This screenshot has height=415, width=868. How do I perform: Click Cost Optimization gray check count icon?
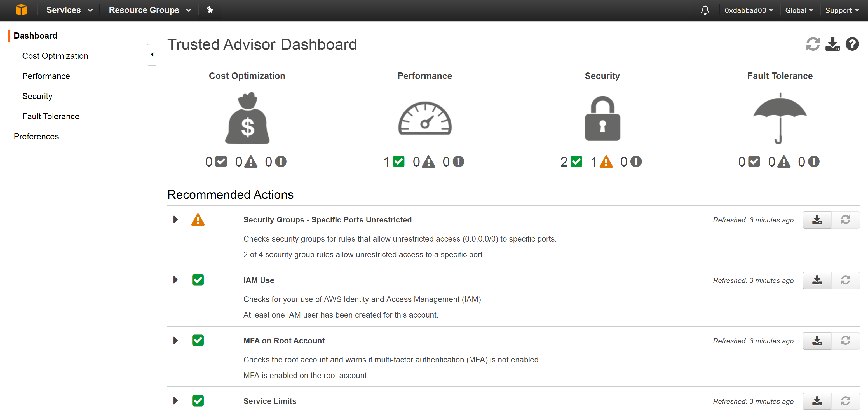(221, 162)
